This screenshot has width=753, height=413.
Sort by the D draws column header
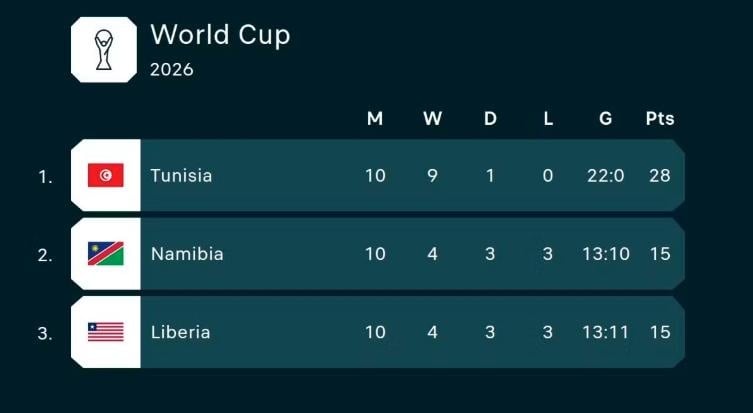click(490, 118)
